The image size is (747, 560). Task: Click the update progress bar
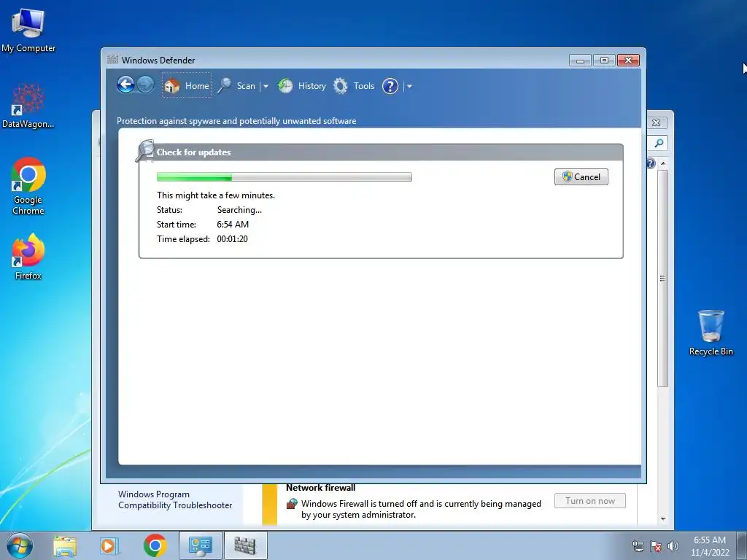285,177
